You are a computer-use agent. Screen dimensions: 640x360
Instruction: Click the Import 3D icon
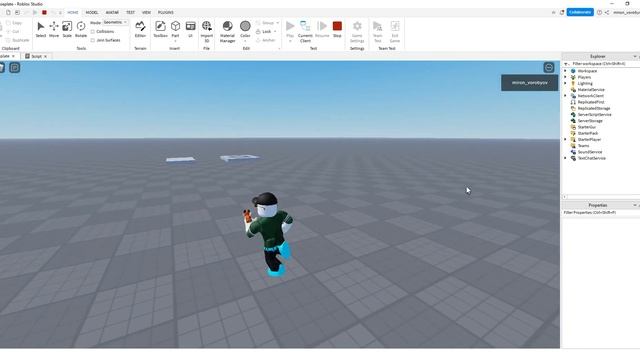coord(207,27)
